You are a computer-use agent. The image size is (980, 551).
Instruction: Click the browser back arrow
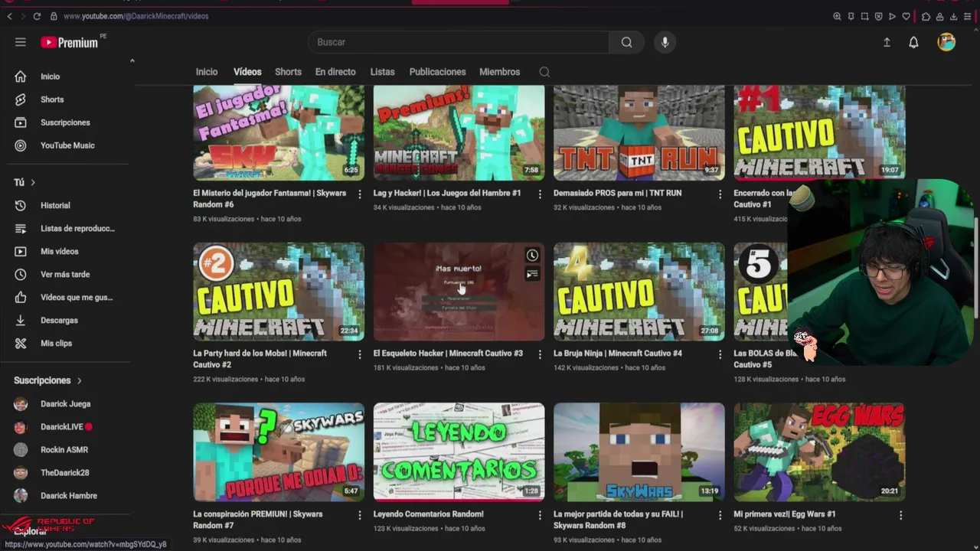click(9, 16)
